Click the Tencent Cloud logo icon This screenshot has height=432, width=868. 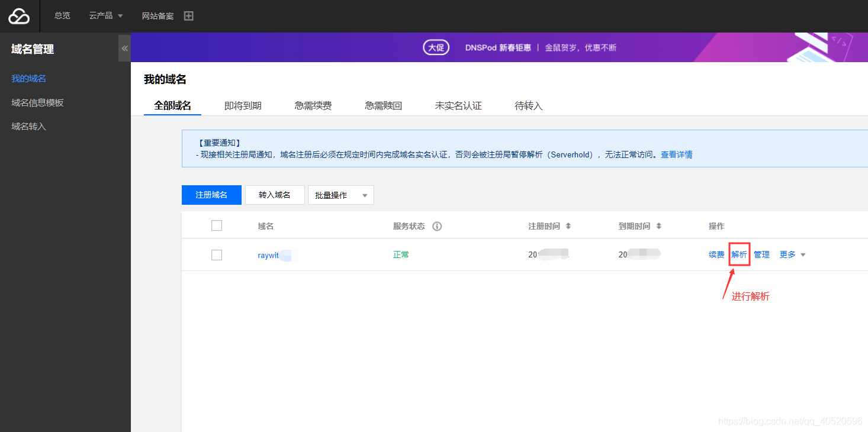coord(18,16)
